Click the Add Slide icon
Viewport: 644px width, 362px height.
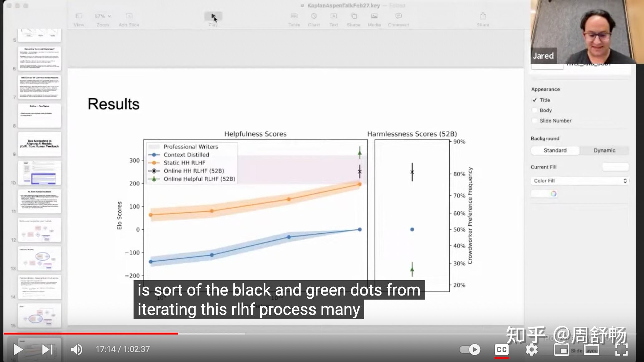click(129, 16)
